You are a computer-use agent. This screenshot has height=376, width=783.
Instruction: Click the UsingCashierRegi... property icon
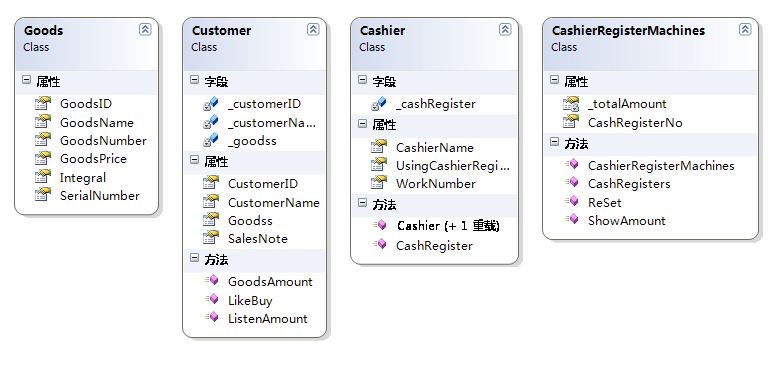click(379, 165)
